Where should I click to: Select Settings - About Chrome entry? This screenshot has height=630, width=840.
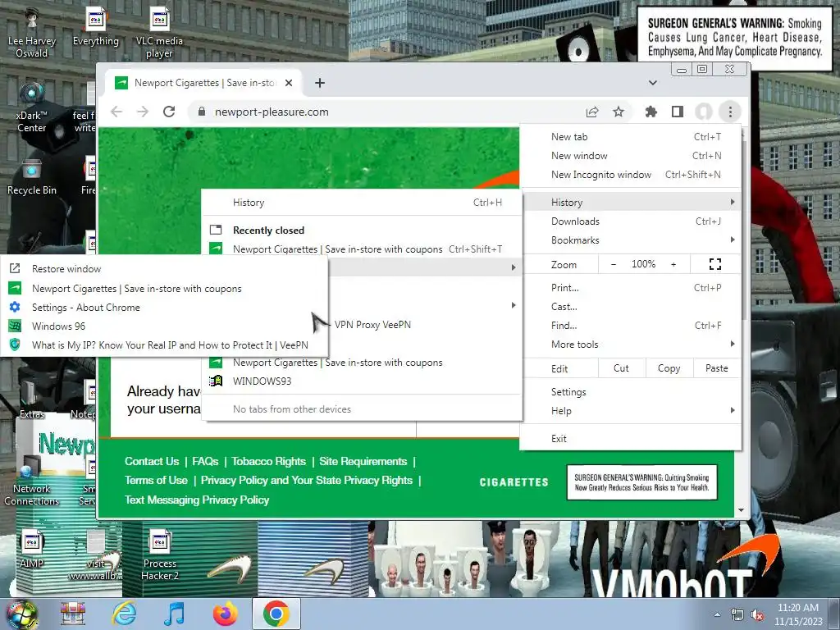[164, 308]
